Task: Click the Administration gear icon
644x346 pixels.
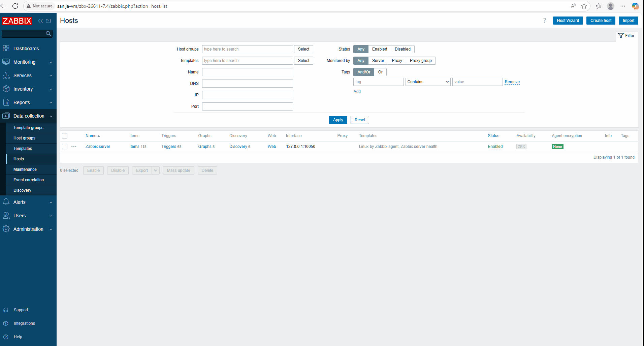Action: [x=6, y=229]
